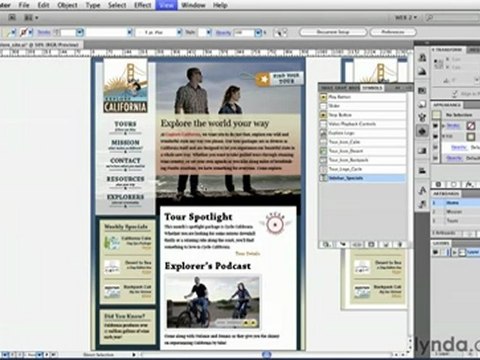The width and height of the screenshot is (480, 360).
Task: Open the File menu
Action: tap(24, 5)
